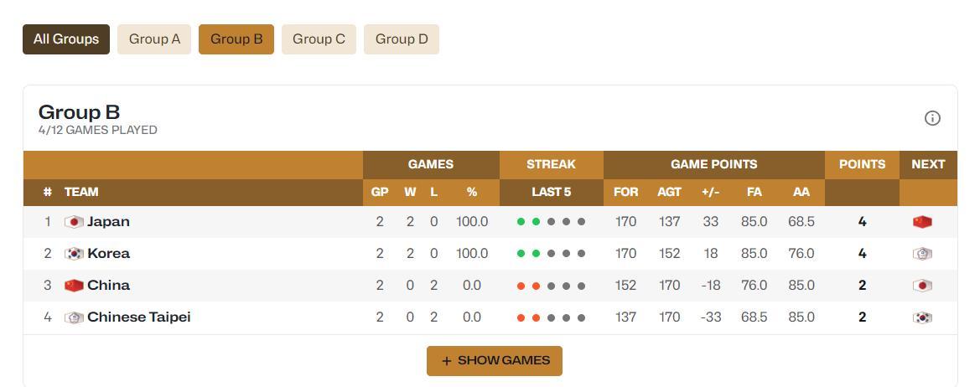Select the active Group B tab

click(236, 39)
